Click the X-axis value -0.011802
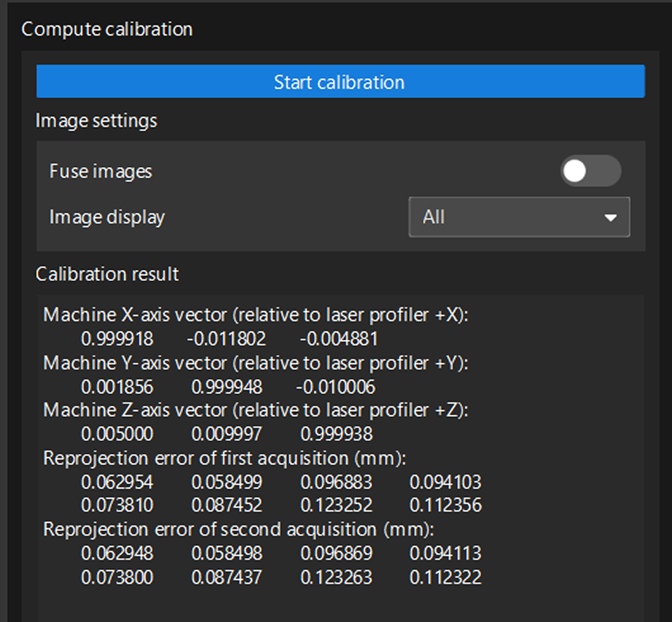 click(x=226, y=339)
